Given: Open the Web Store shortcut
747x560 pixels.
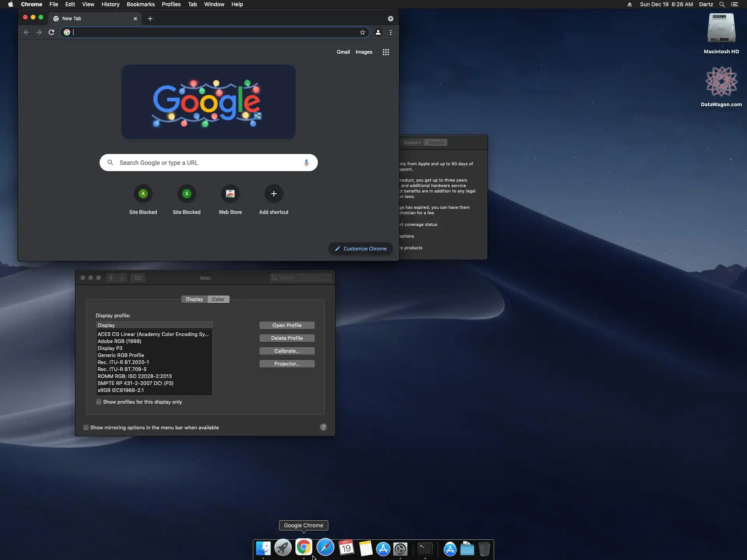Looking at the screenshot, I should (x=230, y=194).
